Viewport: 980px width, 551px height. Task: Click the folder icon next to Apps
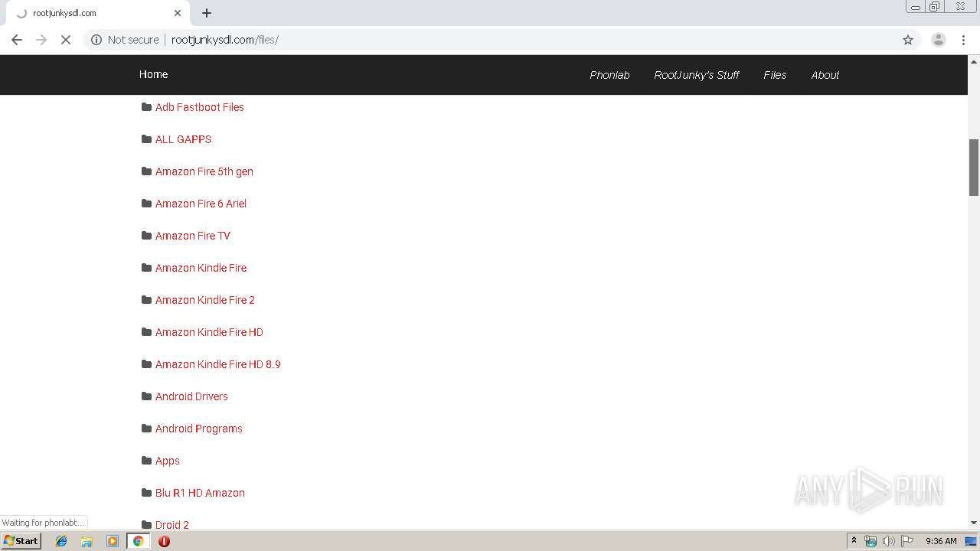click(x=146, y=461)
